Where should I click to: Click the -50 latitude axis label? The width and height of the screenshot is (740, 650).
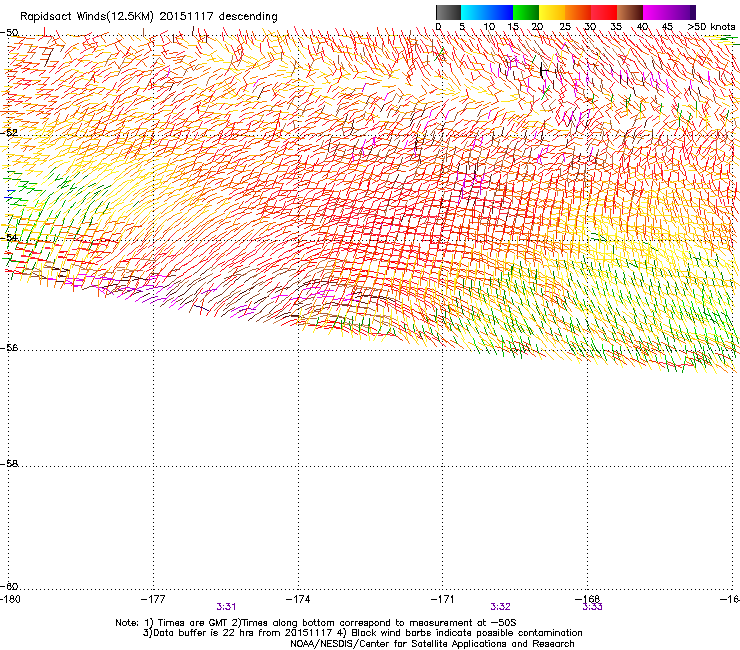[x=10, y=33]
